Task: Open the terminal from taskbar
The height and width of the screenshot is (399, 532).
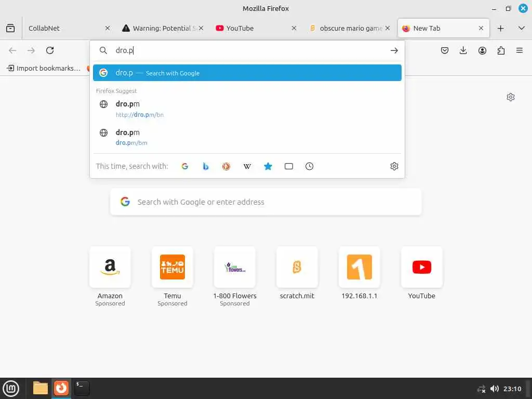Action: click(82, 388)
